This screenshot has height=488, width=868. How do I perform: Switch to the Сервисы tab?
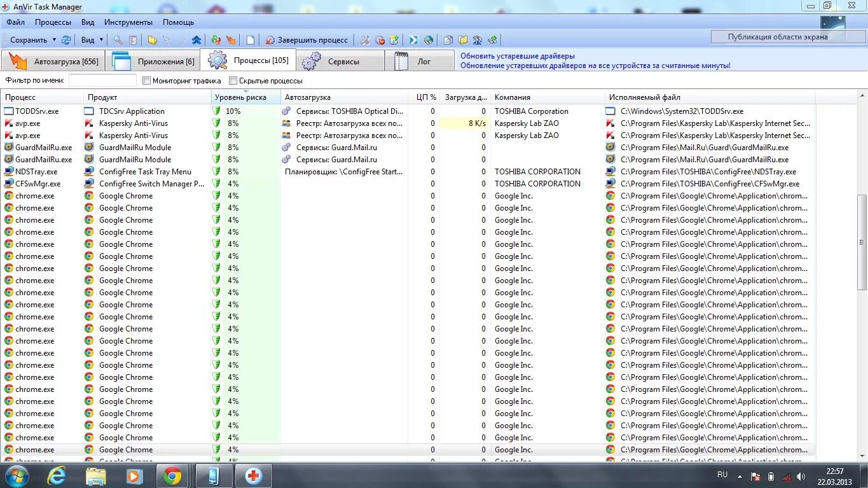point(340,61)
